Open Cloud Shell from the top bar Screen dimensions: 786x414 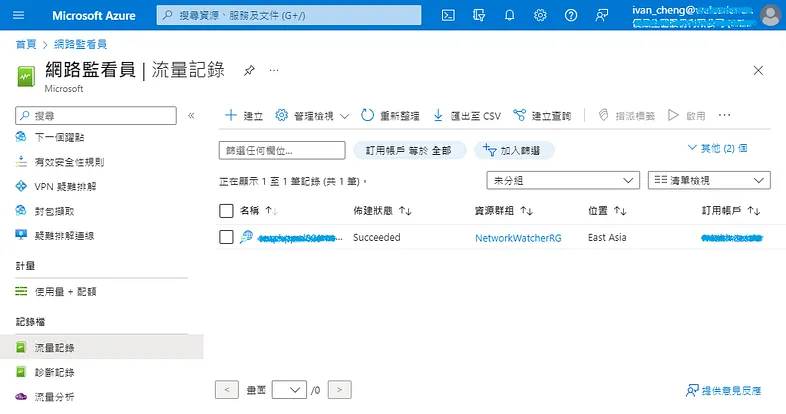(x=448, y=16)
